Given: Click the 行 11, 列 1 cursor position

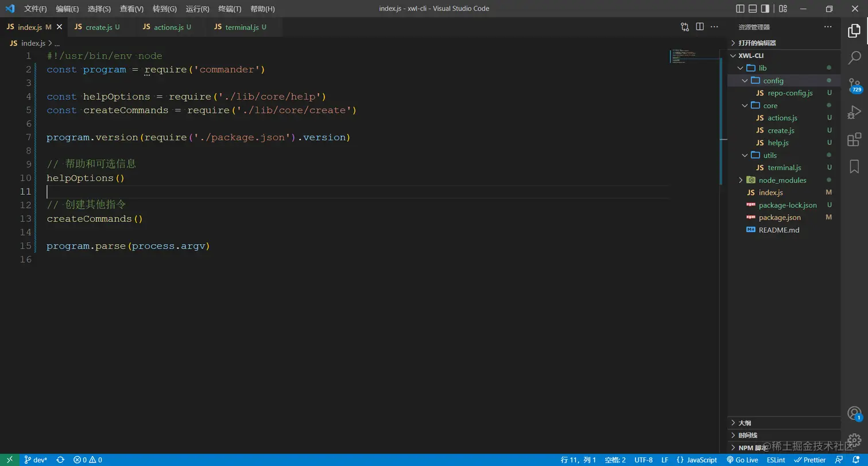Looking at the screenshot, I should 579,460.
